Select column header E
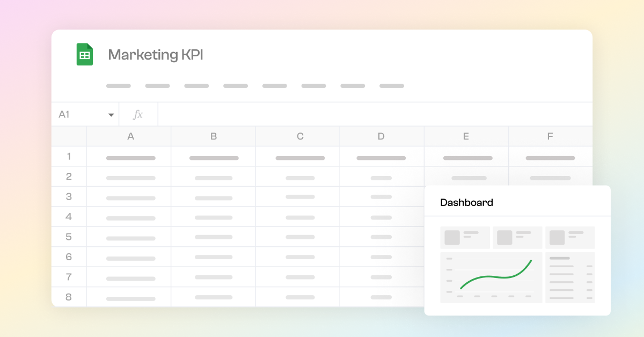 coord(466,136)
